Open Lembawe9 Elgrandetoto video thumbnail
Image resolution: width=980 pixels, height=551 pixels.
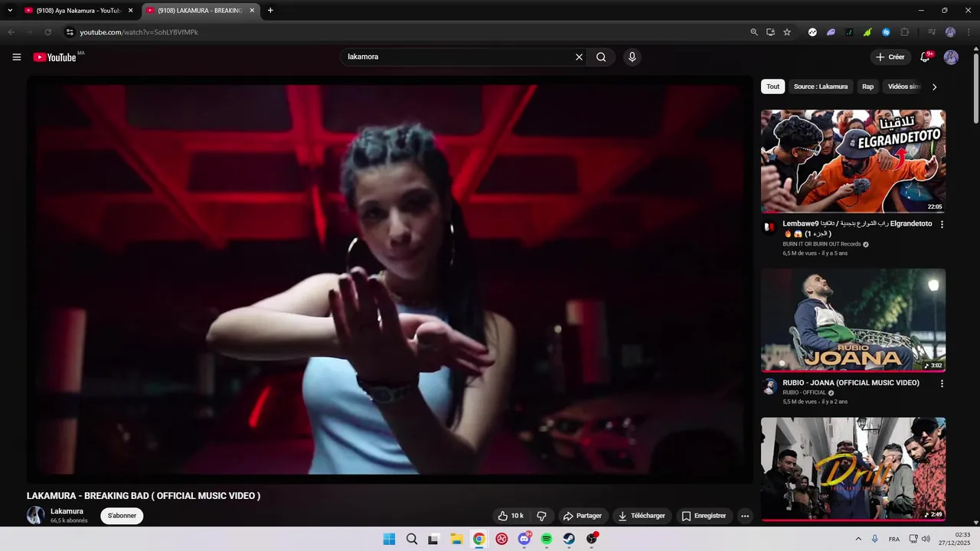click(x=853, y=161)
